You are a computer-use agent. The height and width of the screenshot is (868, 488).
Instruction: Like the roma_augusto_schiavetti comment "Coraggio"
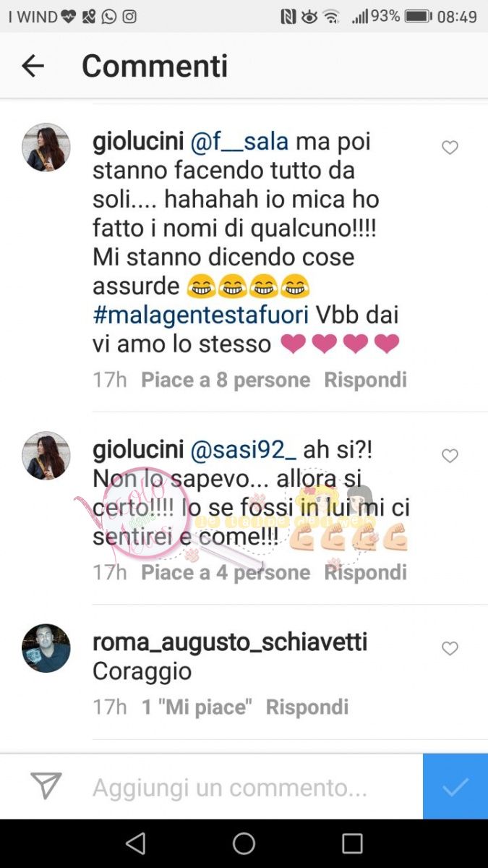click(450, 649)
